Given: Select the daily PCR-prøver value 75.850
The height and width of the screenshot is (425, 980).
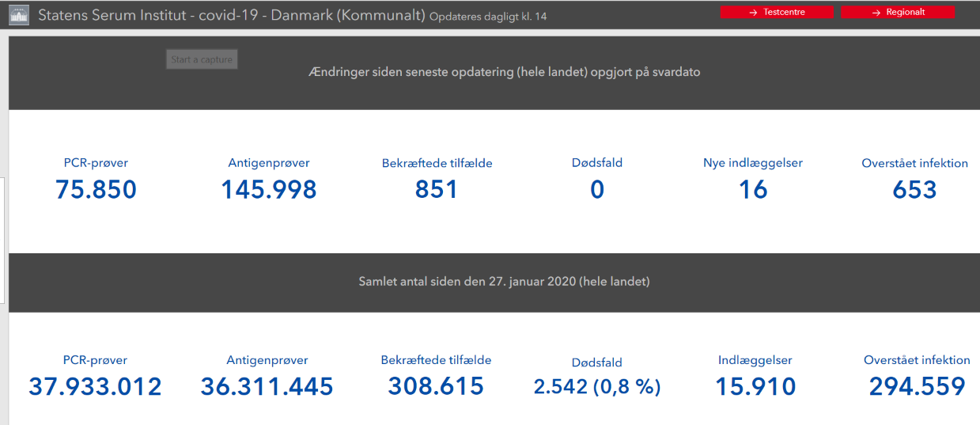Looking at the screenshot, I should (96, 190).
